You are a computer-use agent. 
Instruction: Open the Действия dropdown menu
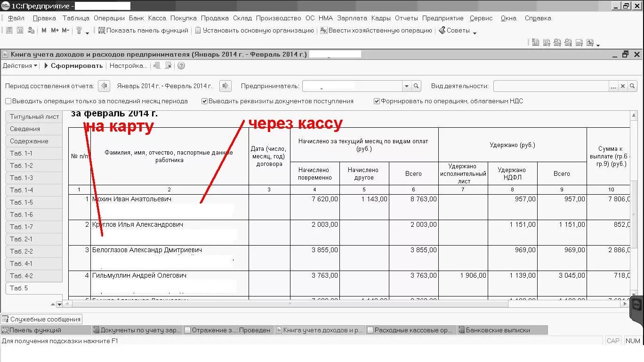click(20, 66)
